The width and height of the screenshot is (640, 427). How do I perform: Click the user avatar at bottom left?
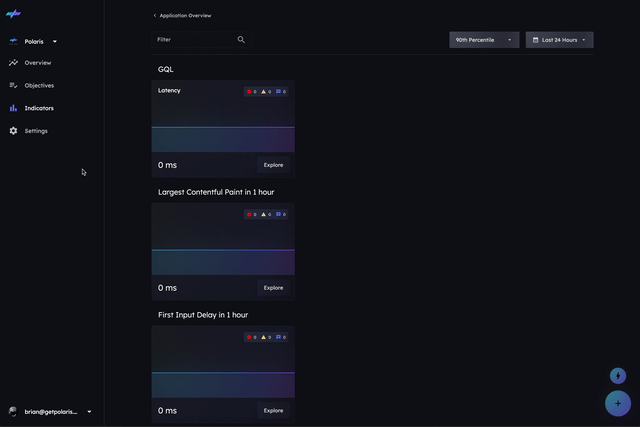[13, 411]
